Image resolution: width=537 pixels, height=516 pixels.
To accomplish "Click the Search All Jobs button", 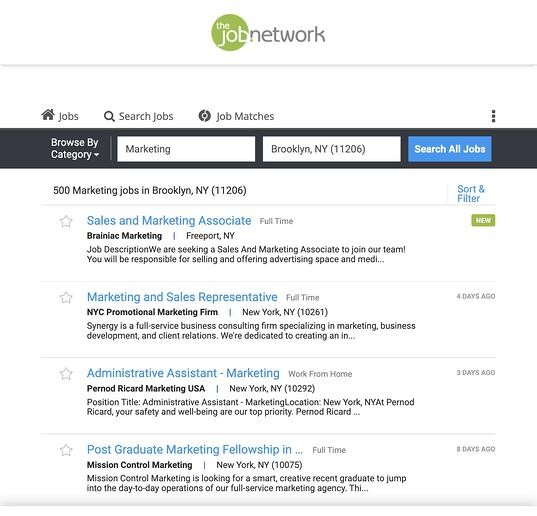I will (x=449, y=149).
